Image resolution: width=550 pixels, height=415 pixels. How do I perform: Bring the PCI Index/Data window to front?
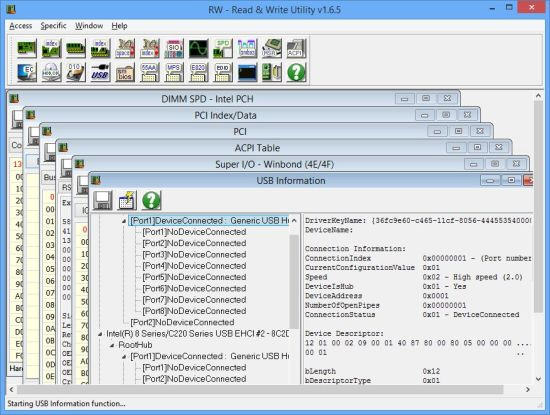225,115
